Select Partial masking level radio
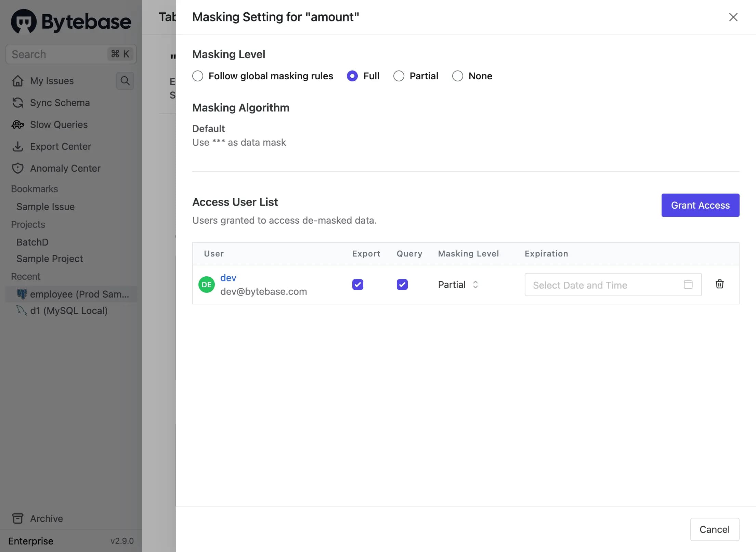The image size is (756, 552). pyautogui.click(x=399, y=76)
